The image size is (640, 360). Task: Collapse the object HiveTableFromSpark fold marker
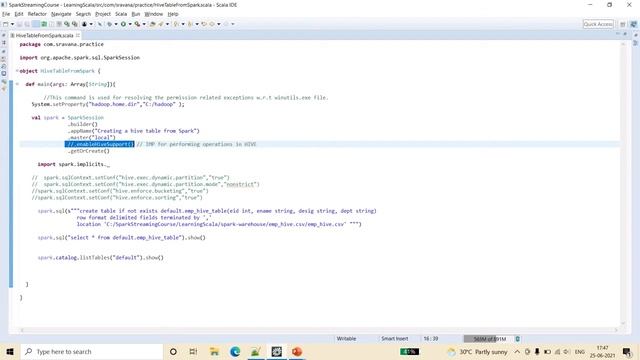(x=17, y=71)
